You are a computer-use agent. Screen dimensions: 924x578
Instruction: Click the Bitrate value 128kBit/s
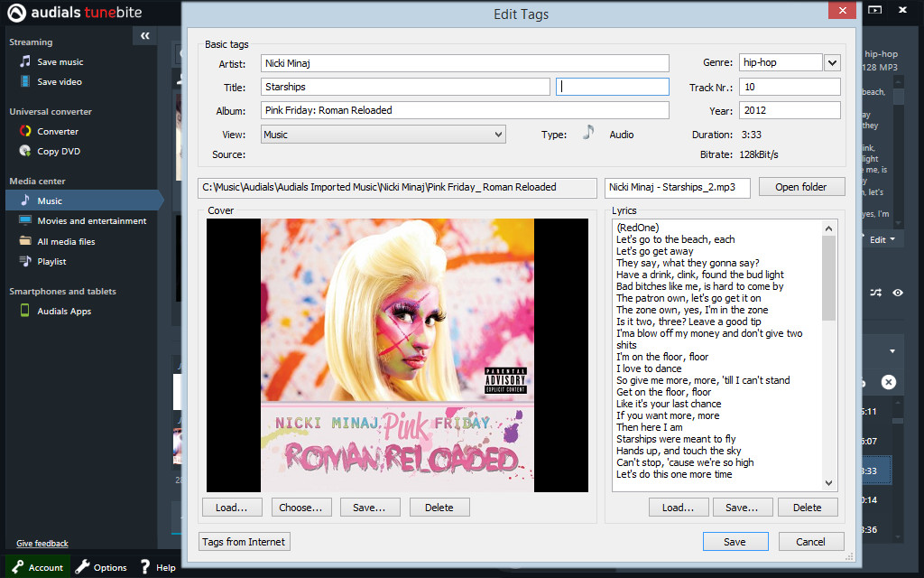759,154
